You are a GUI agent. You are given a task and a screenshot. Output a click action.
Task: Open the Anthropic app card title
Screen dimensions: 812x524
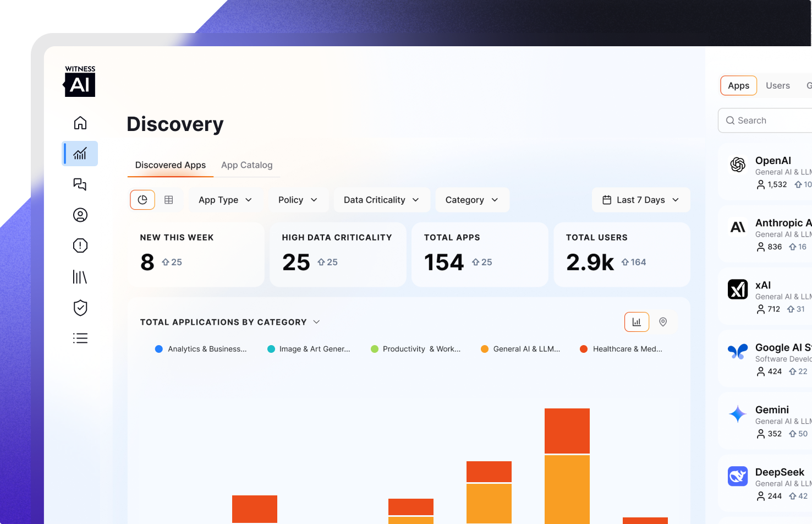coord(783,223)
